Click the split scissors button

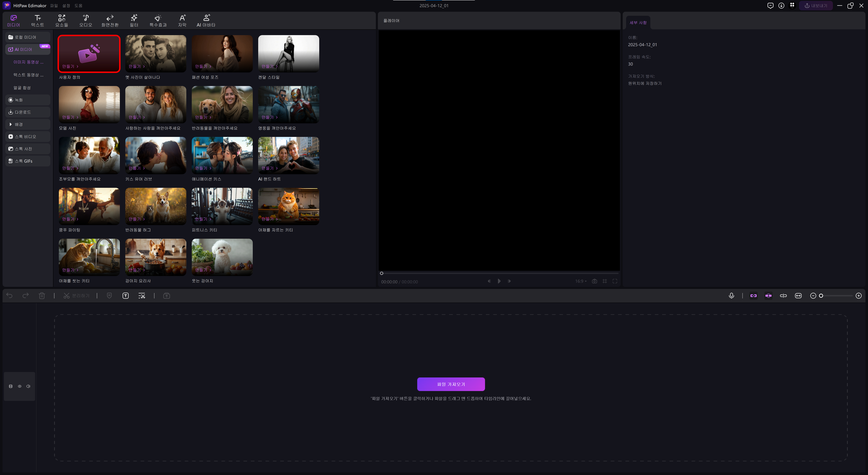point(76,296)
